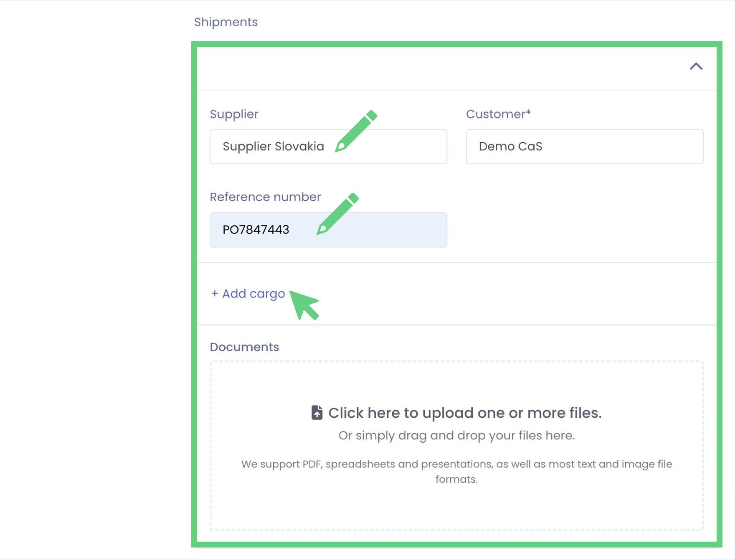Screen dimensions: 735x560
Task: Open the Add cargo link
Action: point(253,294)
